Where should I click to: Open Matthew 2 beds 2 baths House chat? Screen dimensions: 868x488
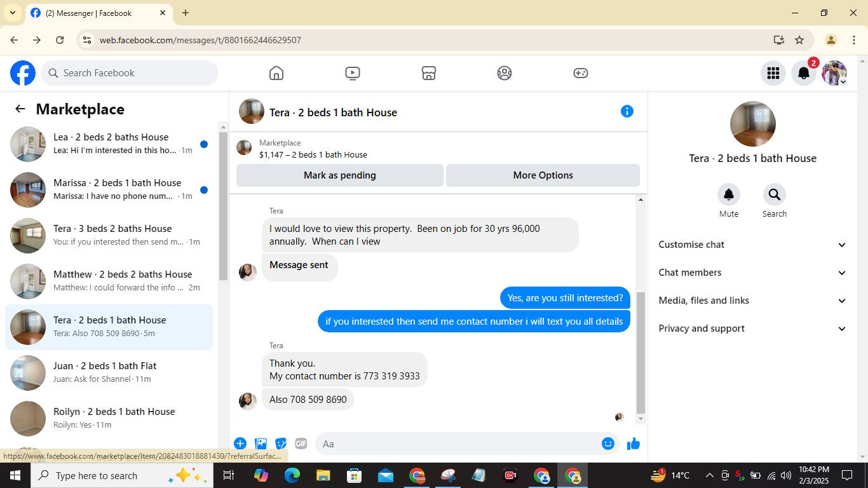(109, 281)
